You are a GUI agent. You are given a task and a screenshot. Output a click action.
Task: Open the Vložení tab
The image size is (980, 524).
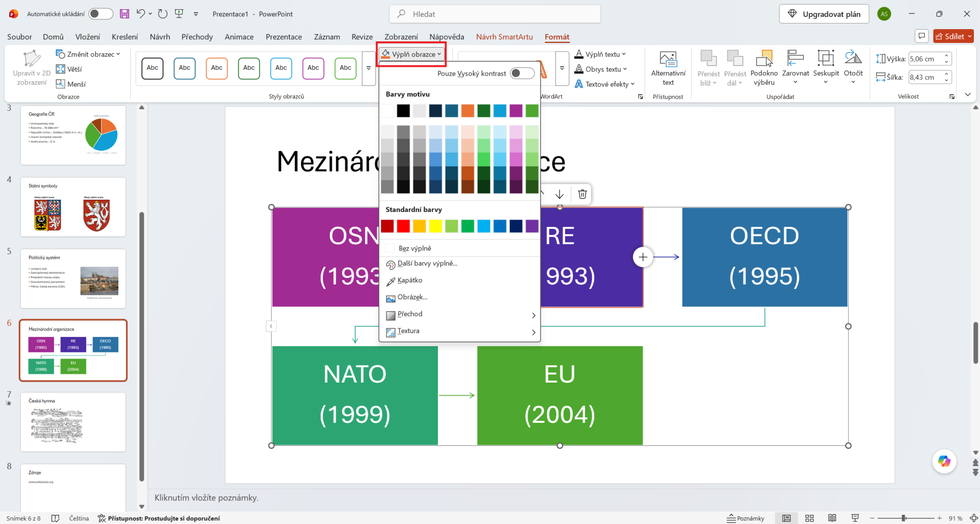click(x=88, y=37)
